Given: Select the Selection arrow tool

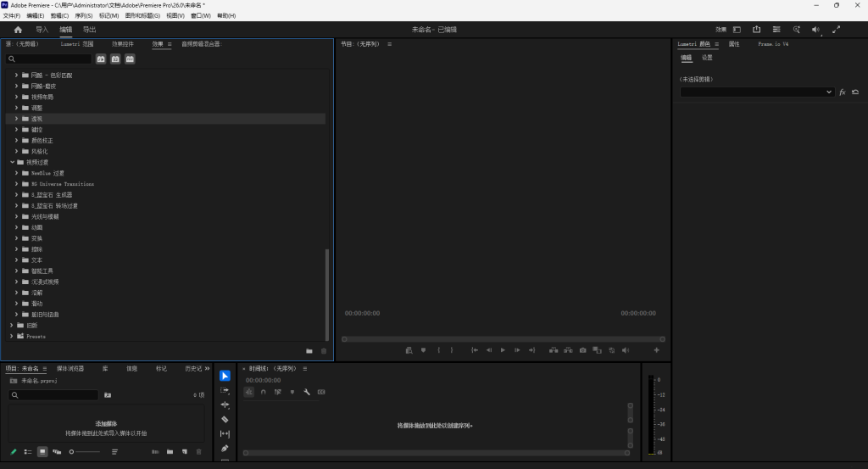Looking at the screenshot, I should tap(225, 376).
